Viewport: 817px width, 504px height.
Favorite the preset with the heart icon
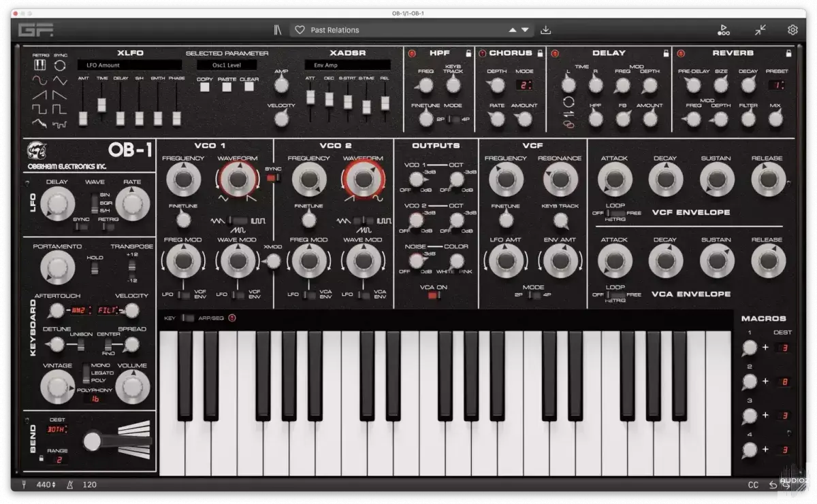coord(300,30)
